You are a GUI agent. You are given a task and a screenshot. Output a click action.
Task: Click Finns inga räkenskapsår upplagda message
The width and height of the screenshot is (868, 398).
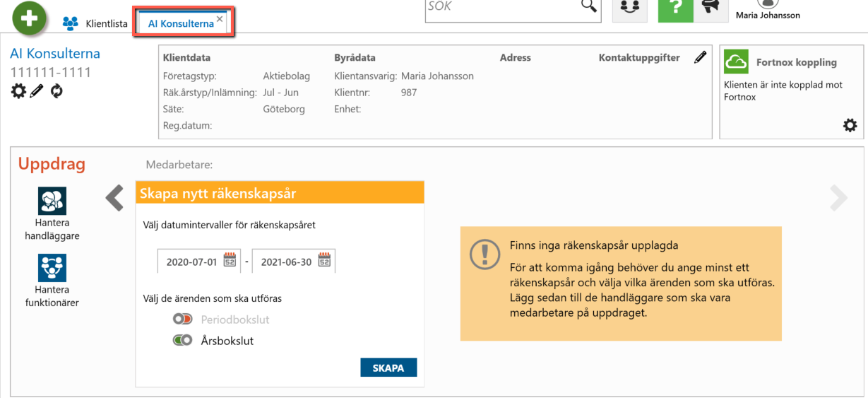click(x=594, y=246)
